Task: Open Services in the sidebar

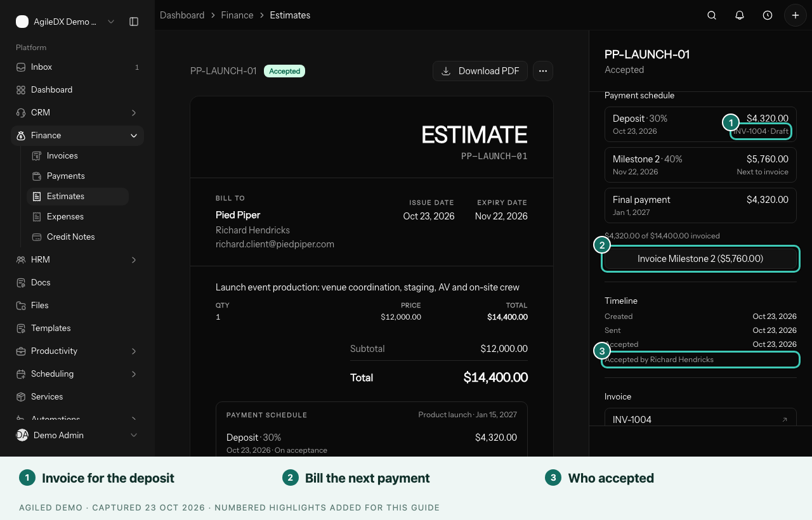Action: pyautogui.click(x=77, y=397)
